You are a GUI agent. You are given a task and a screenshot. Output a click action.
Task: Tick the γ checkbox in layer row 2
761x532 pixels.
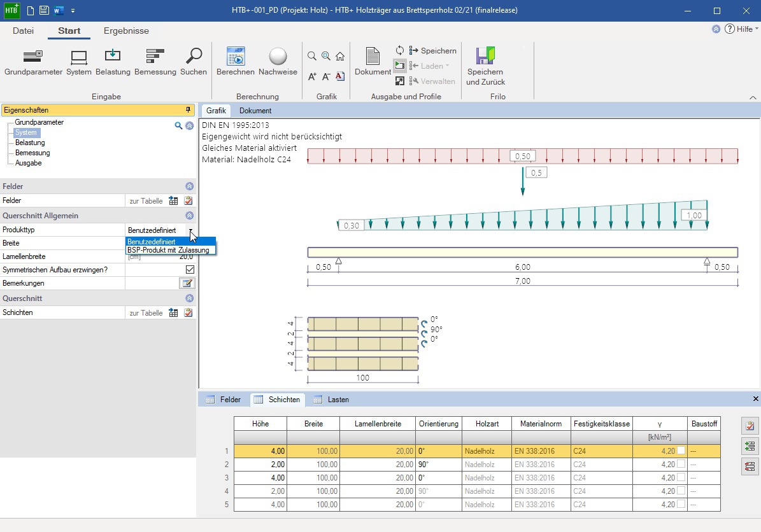pos(681,464)
